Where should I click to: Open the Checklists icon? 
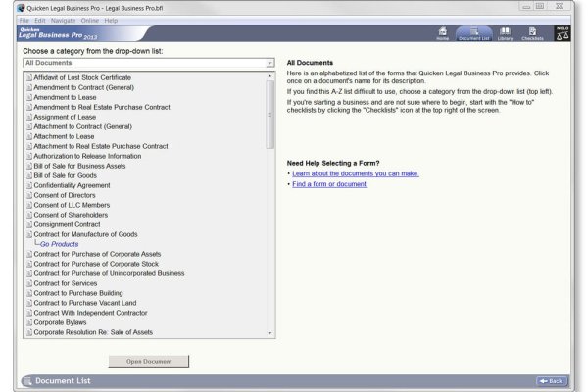point(532,33)
